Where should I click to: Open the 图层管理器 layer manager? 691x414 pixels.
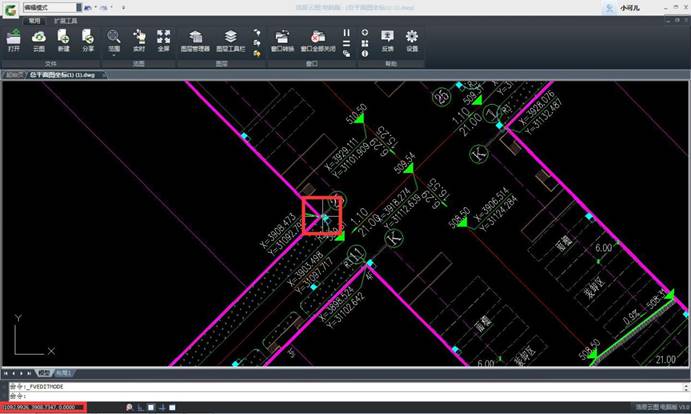(196, 40)
